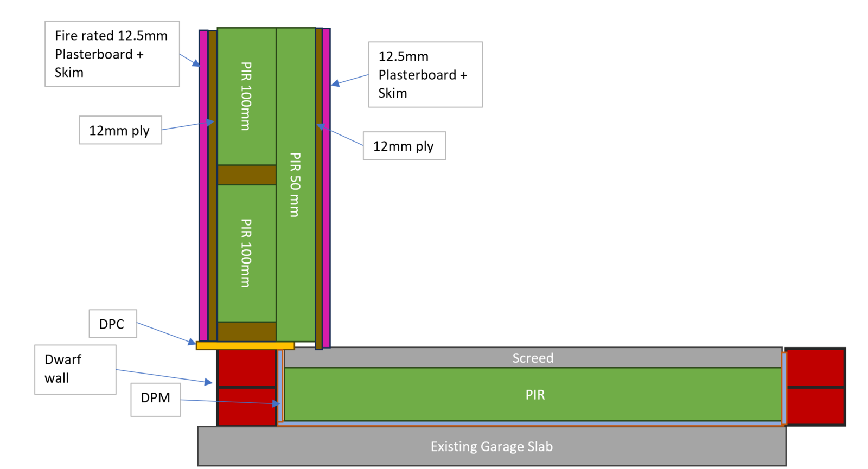Select the Fire rated 12.5mm Plasterboard label
This screenshot has height=469, width=868.
(112, 54)
